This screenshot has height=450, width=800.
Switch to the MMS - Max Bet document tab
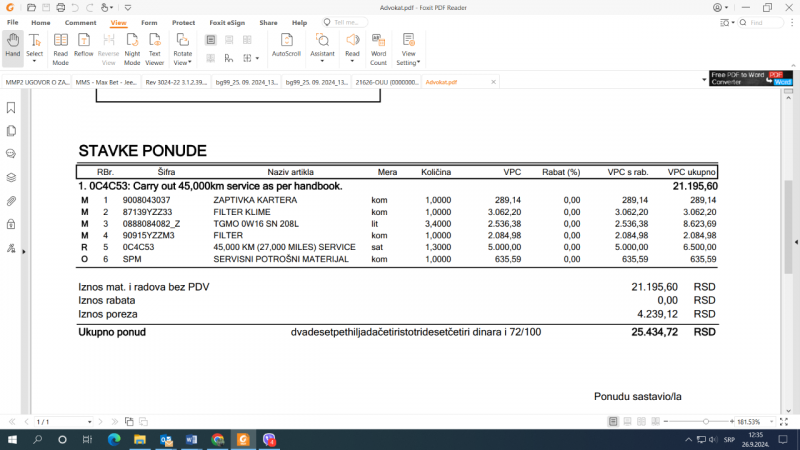tap(105, 82)
